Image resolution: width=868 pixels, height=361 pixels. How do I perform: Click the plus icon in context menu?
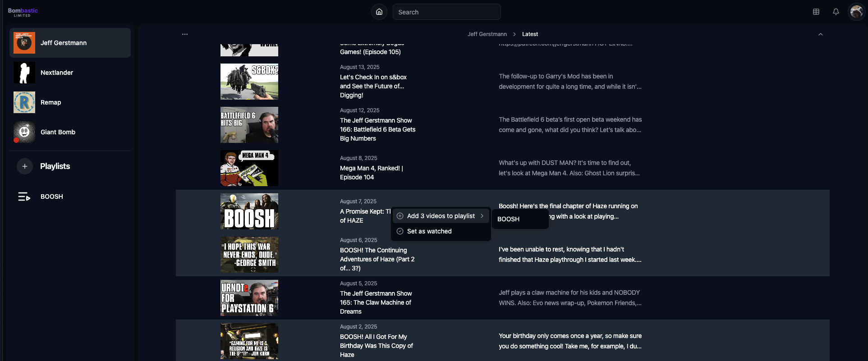point(400,216)
